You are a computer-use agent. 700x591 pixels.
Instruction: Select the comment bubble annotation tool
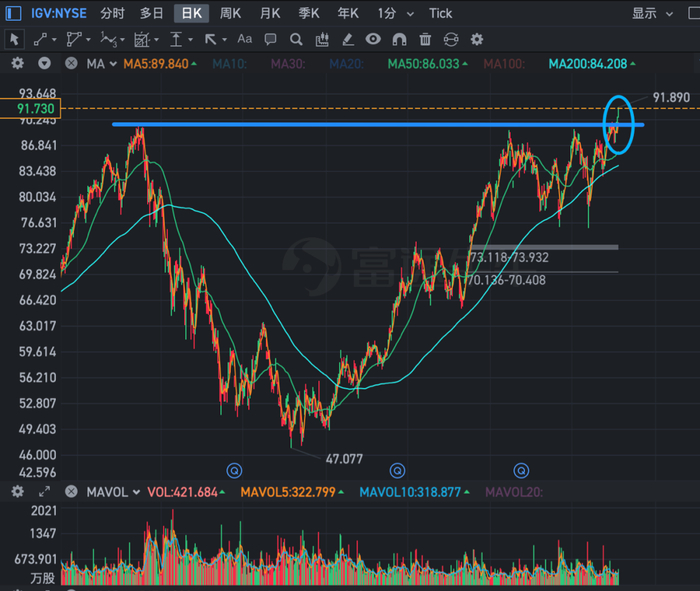270,39
